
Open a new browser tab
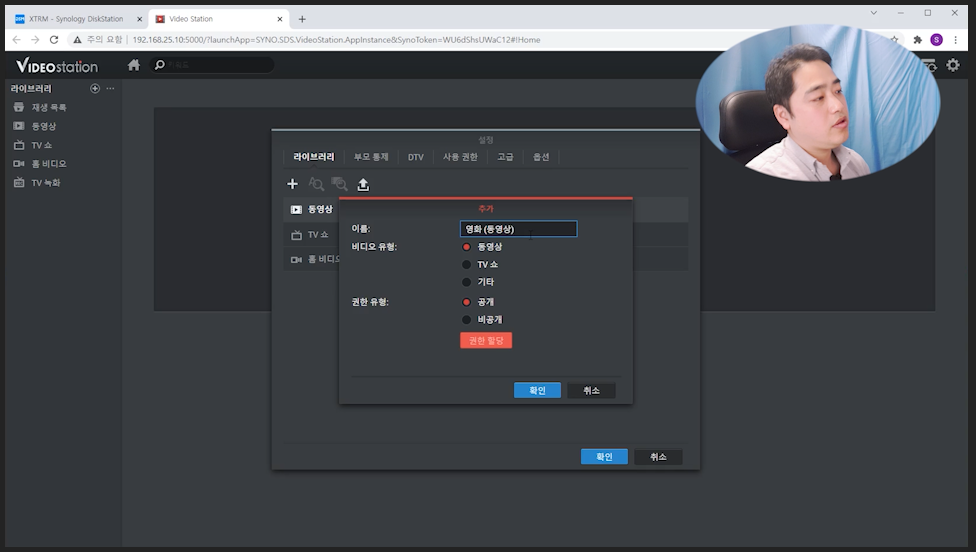[302, 19]
